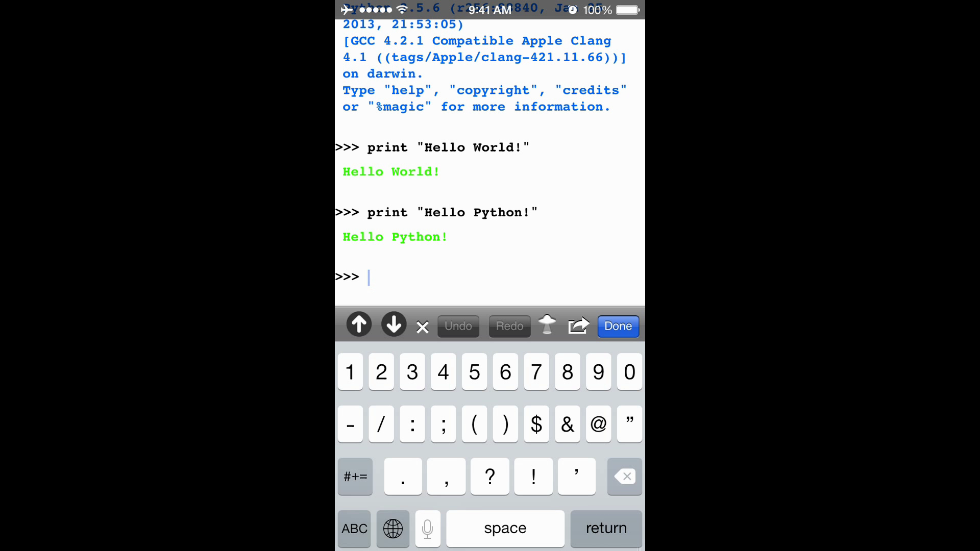Tap the return key on keyboard
The image size is (980, 551).
click(x=606, y=528)
